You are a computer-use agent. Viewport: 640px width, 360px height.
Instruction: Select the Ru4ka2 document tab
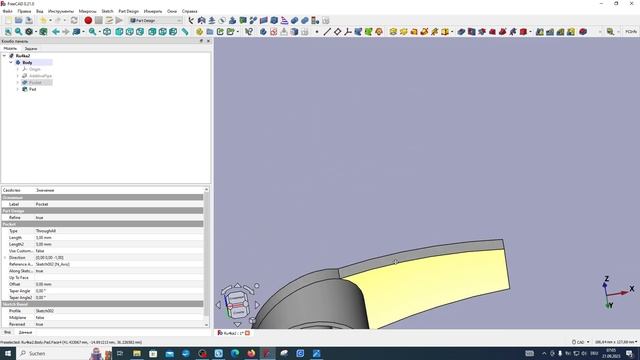[233, 333]
